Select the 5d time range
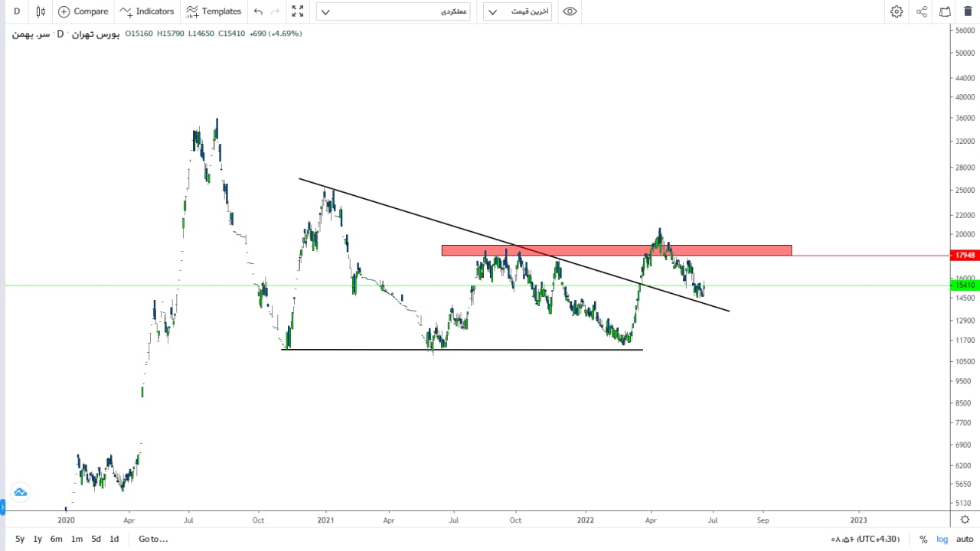 [x=96, y=539]
